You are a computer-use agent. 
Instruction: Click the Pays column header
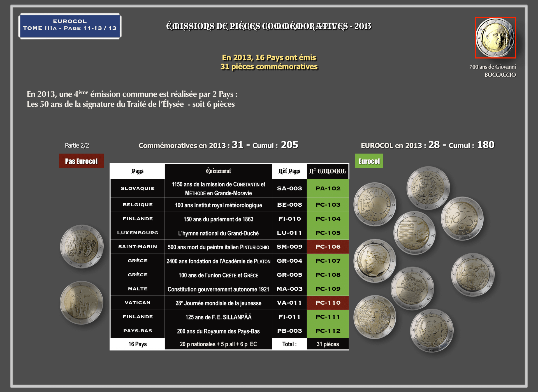pyautogui.click(x=137, y=171)
